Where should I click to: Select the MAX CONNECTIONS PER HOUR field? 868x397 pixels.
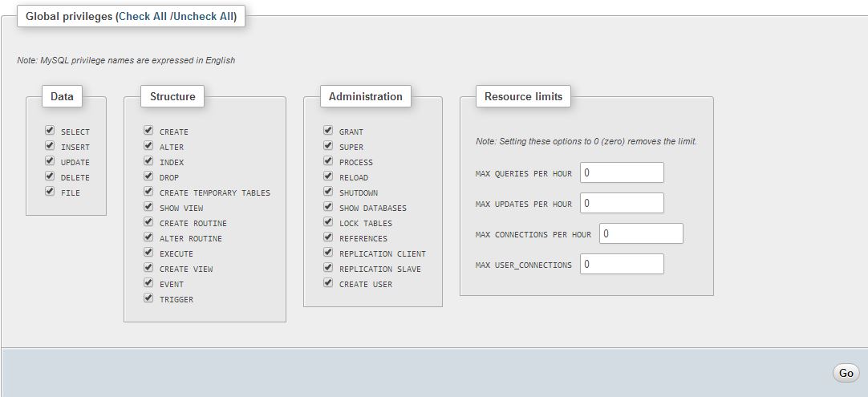coord(641,233)
